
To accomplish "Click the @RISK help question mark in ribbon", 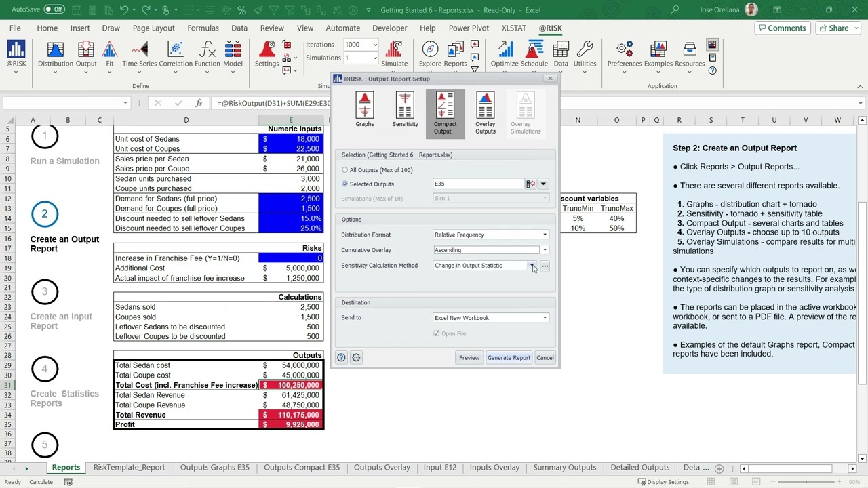I will pos(712,70).
